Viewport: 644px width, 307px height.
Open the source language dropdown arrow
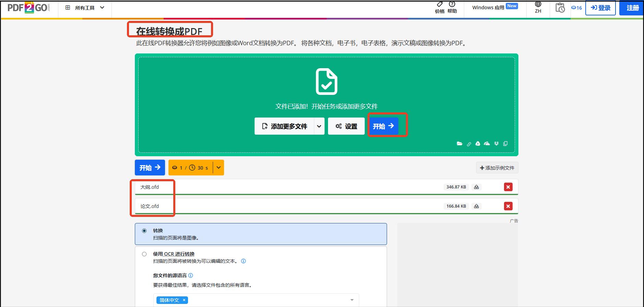352,300
